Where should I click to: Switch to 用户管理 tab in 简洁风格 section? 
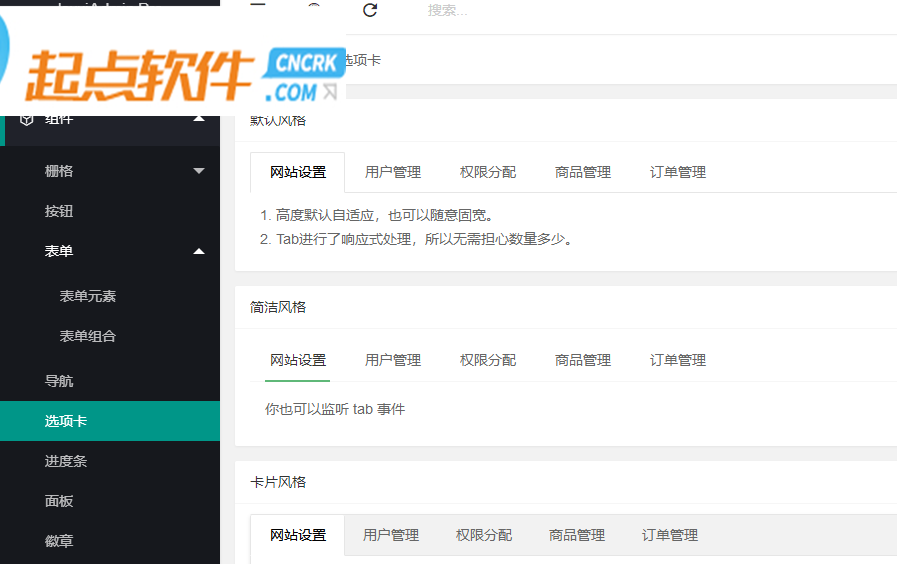392,360
